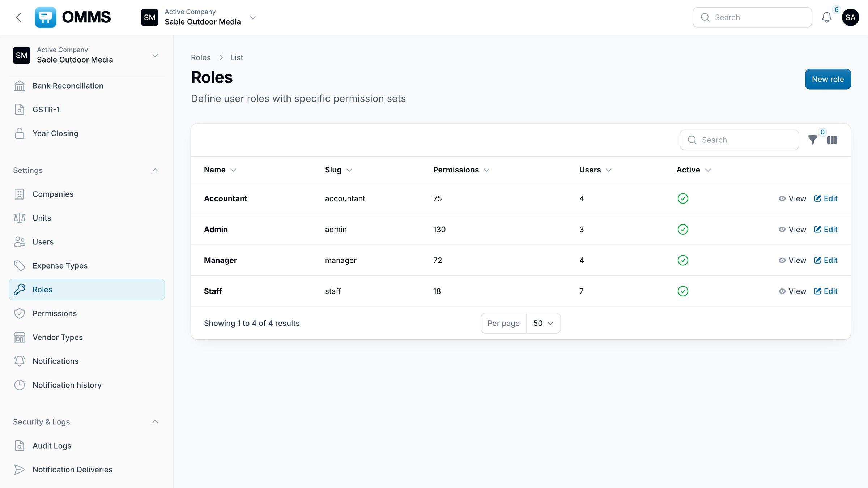Open the table filter funnel icon
Viewport: 868px width, 488px height.
tap(812, 140)
